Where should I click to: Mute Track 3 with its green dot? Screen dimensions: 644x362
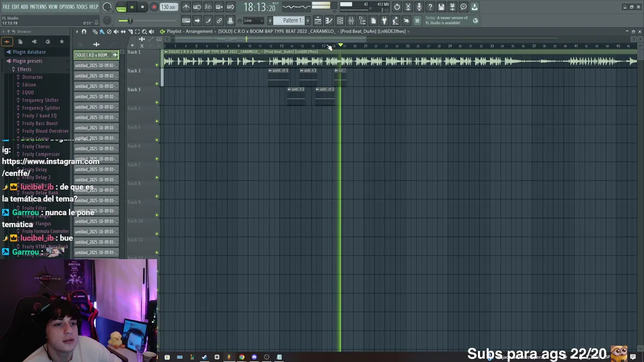(x=157, y=103)
